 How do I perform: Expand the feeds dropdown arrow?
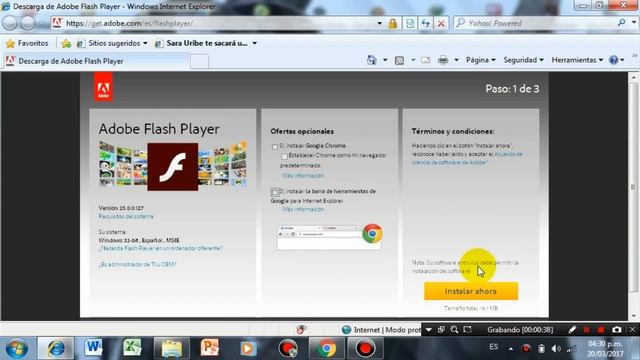[413, 60]
